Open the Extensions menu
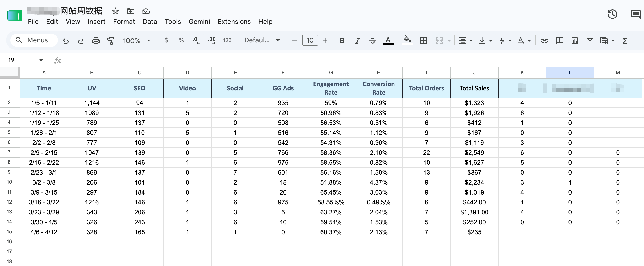This screenshot has height=266, width=644. [x=234, y=22]
